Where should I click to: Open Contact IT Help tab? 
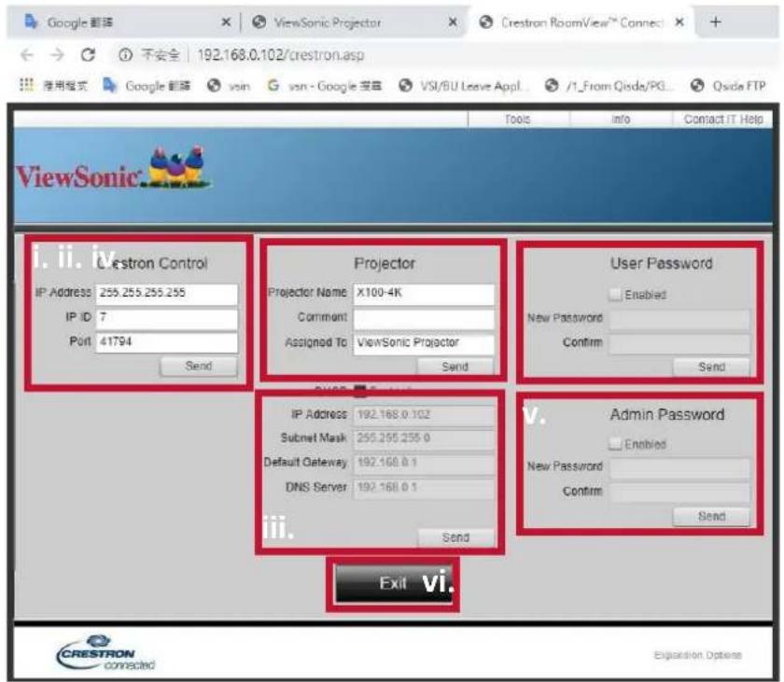[x=722, y=118]
